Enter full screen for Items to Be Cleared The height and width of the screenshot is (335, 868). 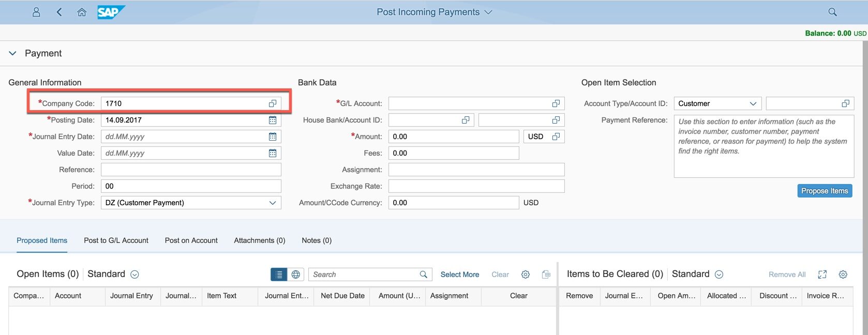tap(822, 275)
